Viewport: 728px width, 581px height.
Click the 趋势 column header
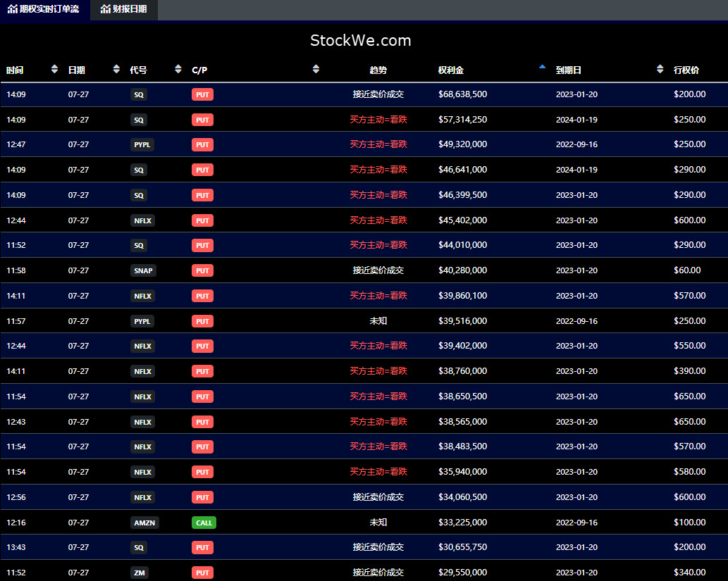378,70
